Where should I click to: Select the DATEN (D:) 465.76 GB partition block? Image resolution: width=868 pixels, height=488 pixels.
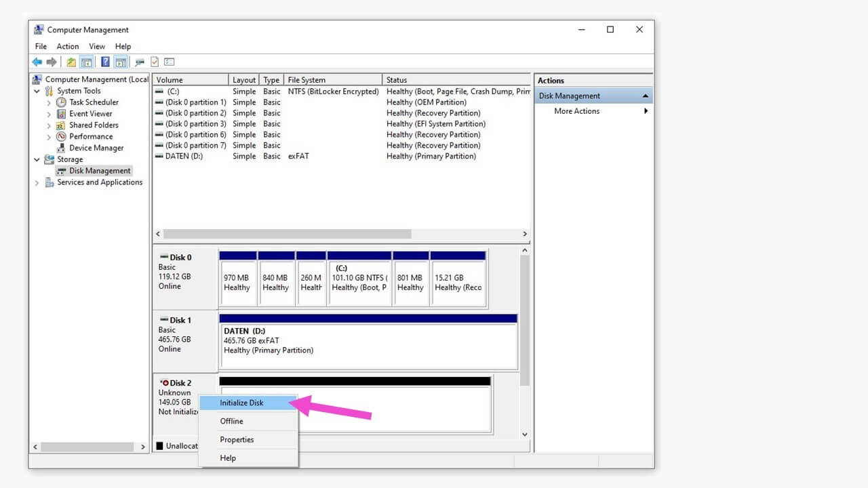(x=368, y=341)
